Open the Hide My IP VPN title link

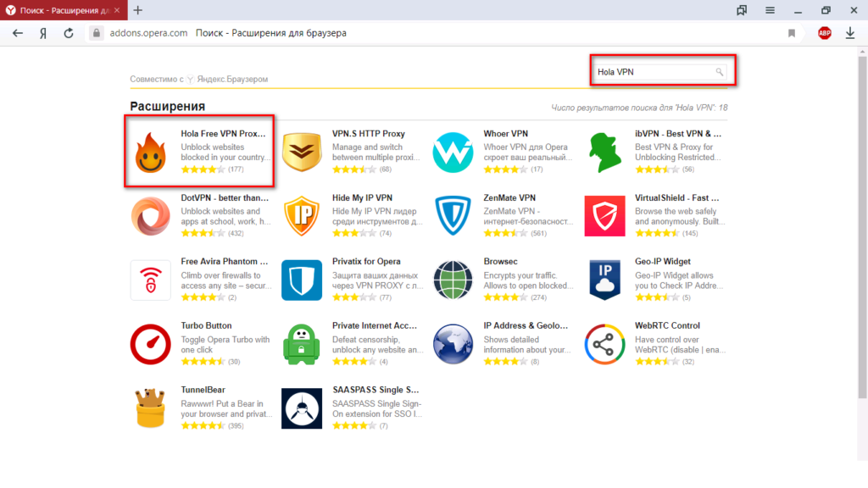point(362,198)
